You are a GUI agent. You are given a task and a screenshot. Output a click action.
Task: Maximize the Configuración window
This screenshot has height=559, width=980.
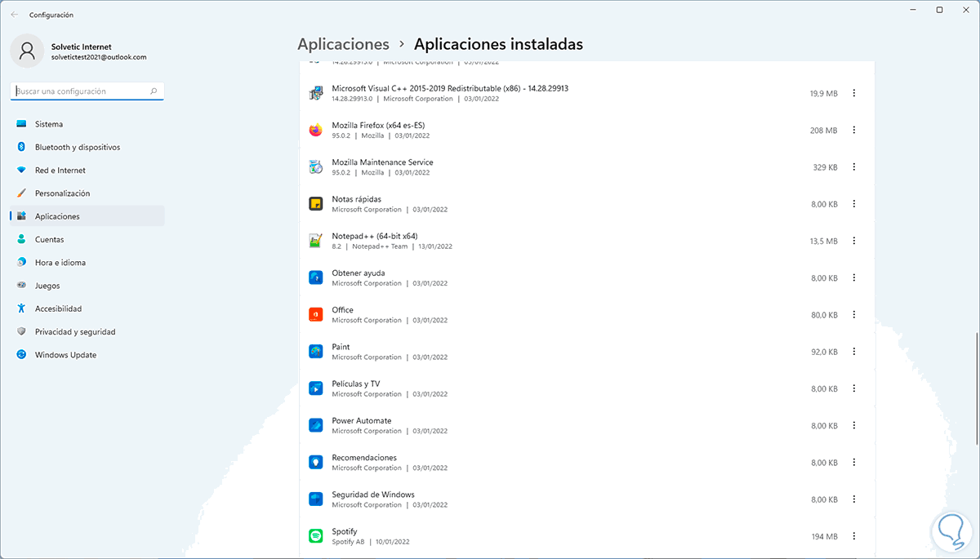click(939, 10)
